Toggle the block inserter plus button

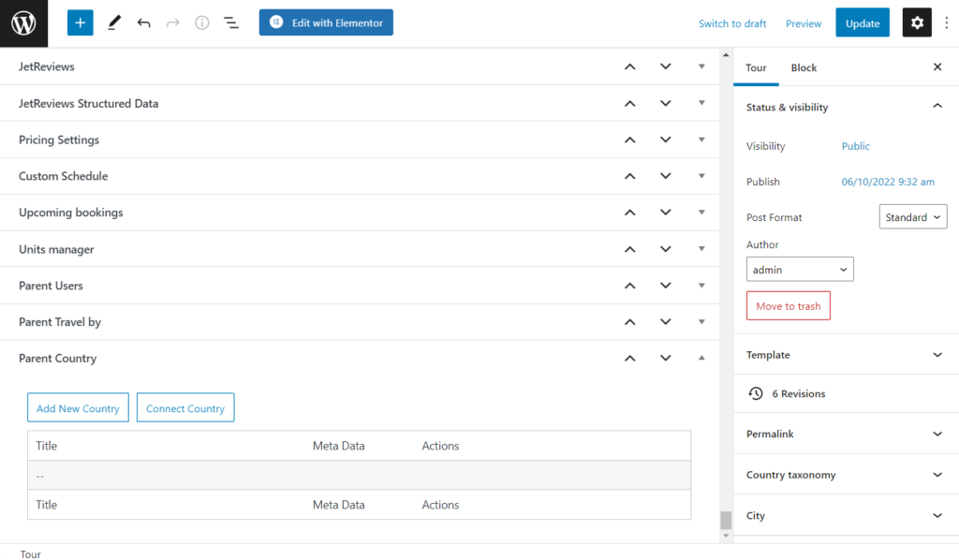click(81, 23)
